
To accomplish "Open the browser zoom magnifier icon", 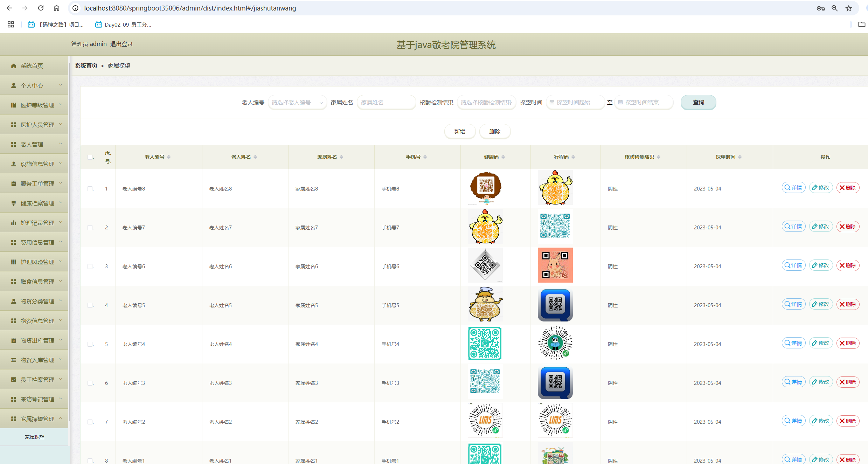I will (835, 8).
